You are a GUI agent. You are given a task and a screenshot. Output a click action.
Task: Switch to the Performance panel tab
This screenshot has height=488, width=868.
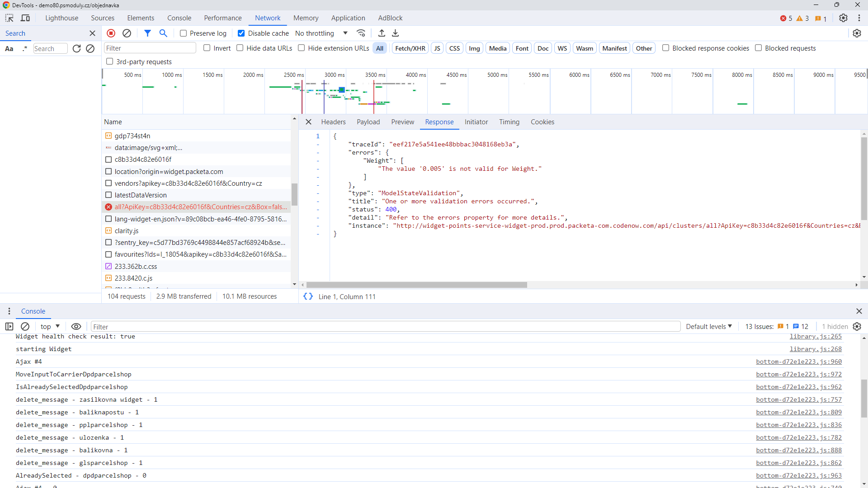[222, 18]
